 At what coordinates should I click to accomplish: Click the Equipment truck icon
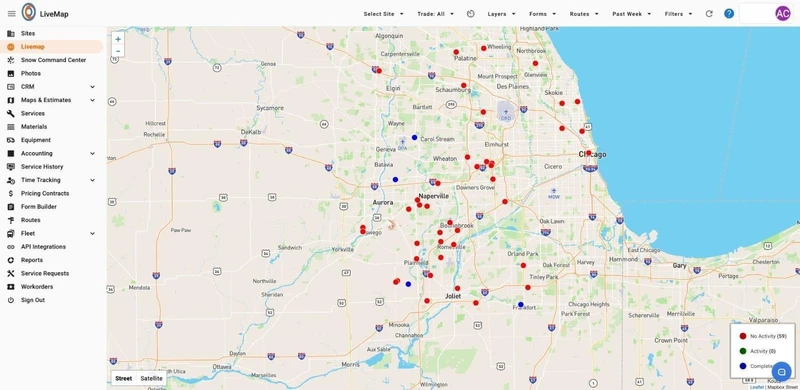11,140
